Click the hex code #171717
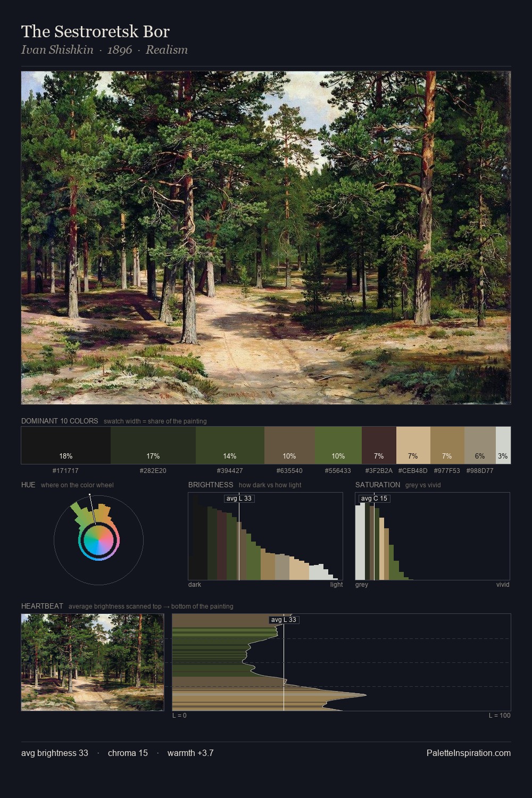The width and height of the screenshot is (532, 798). (65, 471)
